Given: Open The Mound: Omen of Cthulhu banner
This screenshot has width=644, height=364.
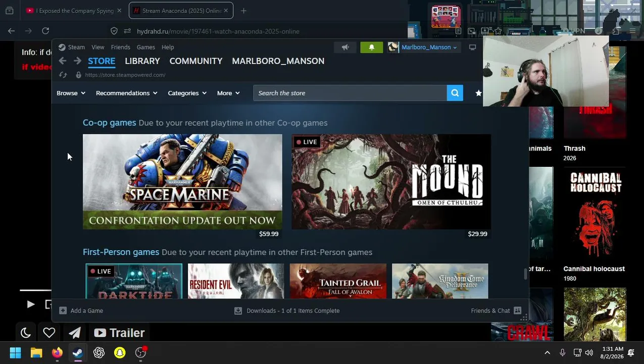Looking at the screenshot, I should [x=391, y=181].
